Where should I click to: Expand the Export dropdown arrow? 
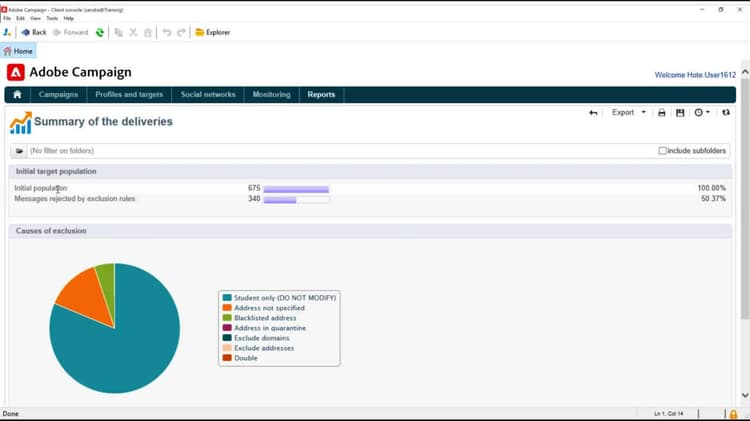click(x=643, y=112)
